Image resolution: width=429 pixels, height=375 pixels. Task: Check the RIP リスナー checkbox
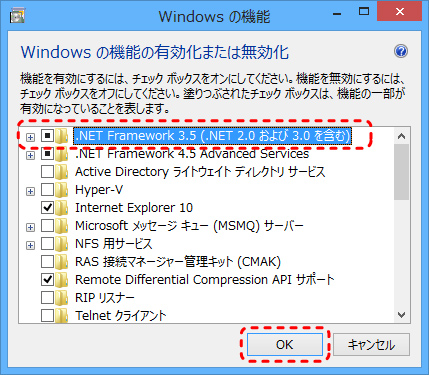coord(47,297)
